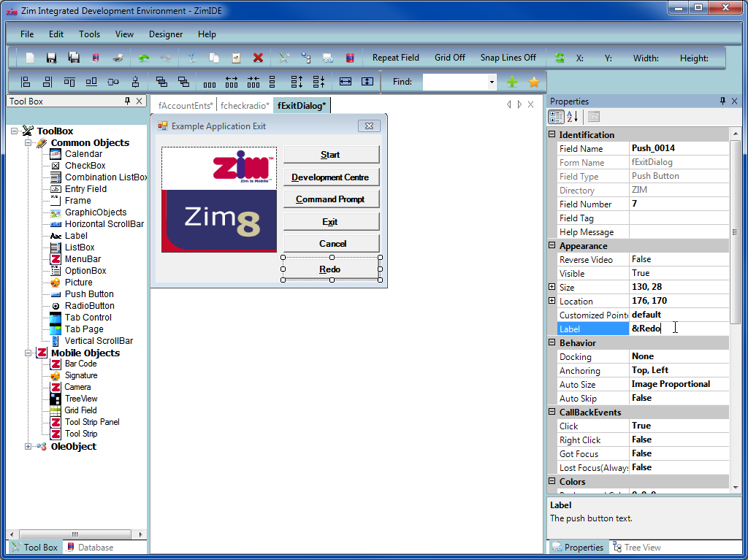The height and width of the screenshot is (560, 748).
Task: Toggle the Snap Lines Off button
Action: [x=508, y=58]
